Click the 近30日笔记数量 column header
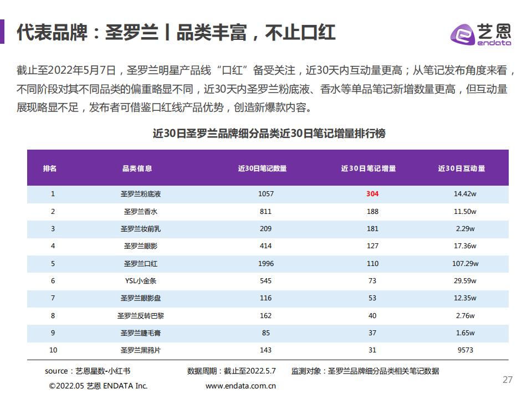 [x=262, y=168]
